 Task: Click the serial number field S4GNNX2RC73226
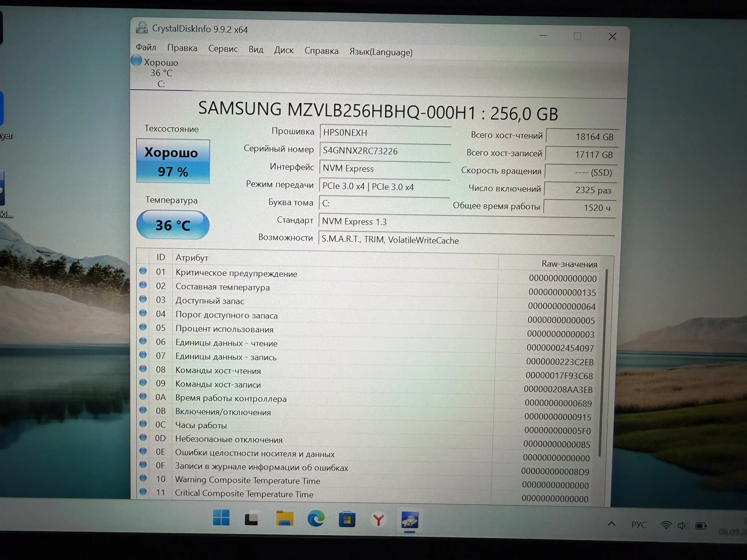tap(385, 151)
